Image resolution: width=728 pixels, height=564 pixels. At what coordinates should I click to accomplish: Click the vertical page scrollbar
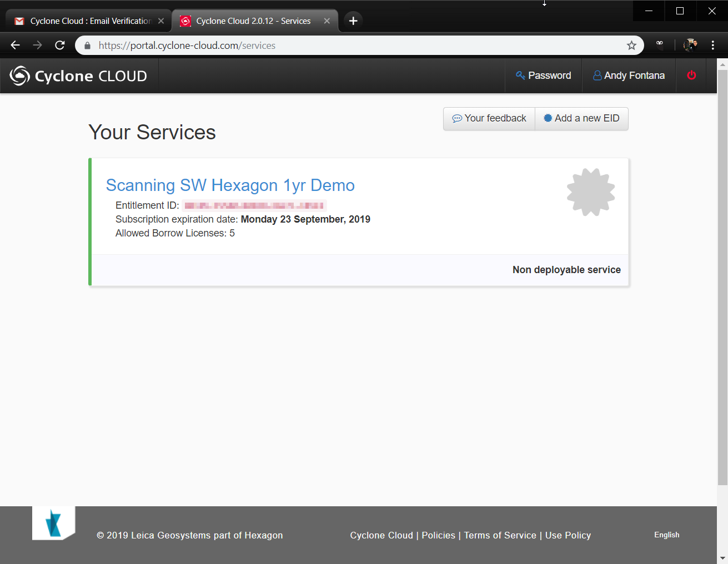[x=722, y=278]
